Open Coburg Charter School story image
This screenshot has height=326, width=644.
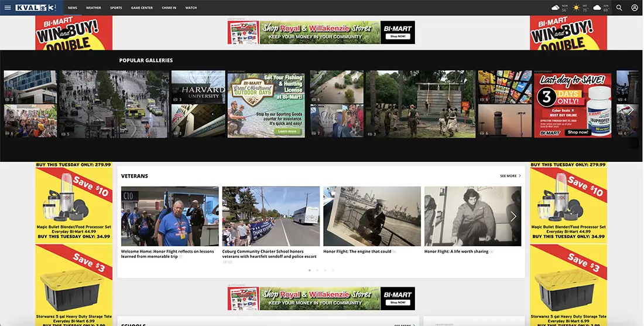pos(271,216)
